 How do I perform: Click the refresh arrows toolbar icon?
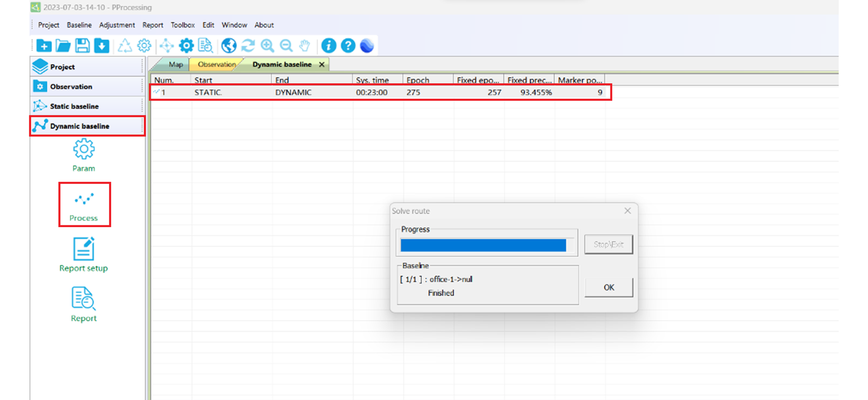point(248,46)
